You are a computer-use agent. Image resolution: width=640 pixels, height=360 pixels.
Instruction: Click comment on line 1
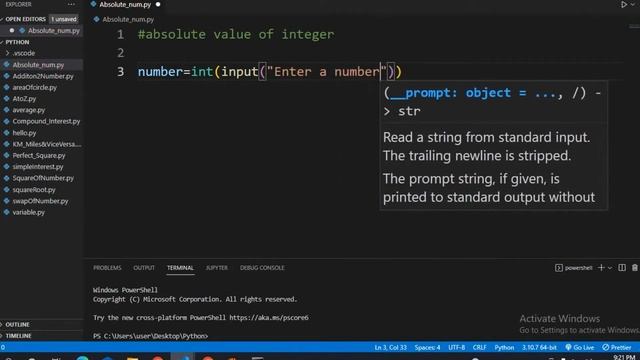click(236, 34)
